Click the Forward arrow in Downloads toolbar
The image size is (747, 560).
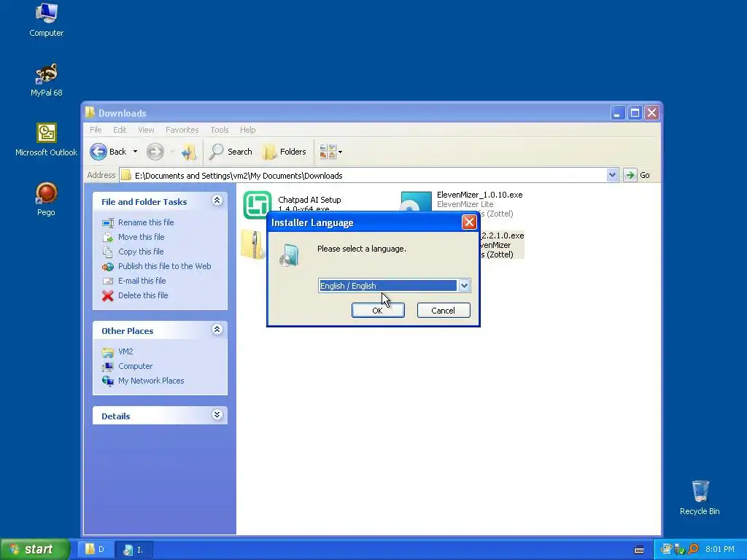point(155,152)
